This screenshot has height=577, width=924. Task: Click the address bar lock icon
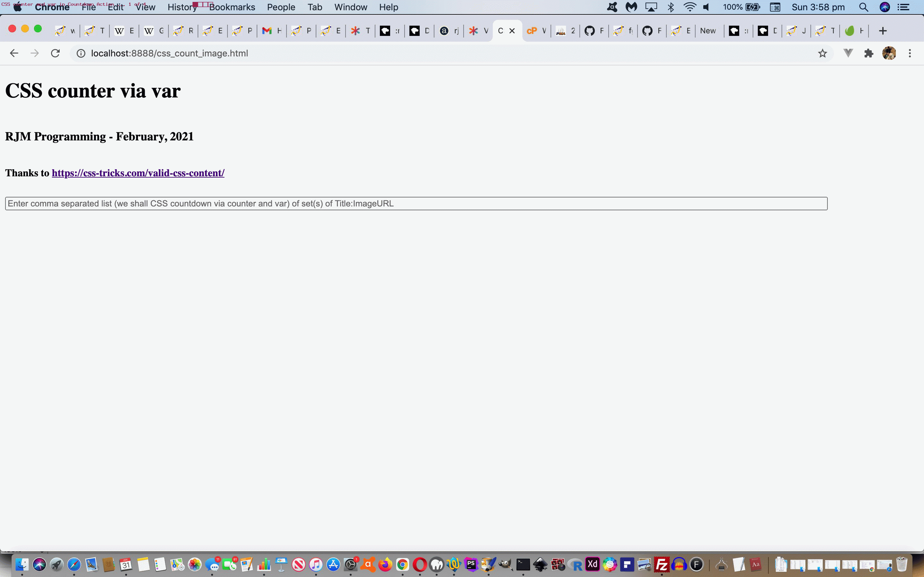[x=81, y=53]
